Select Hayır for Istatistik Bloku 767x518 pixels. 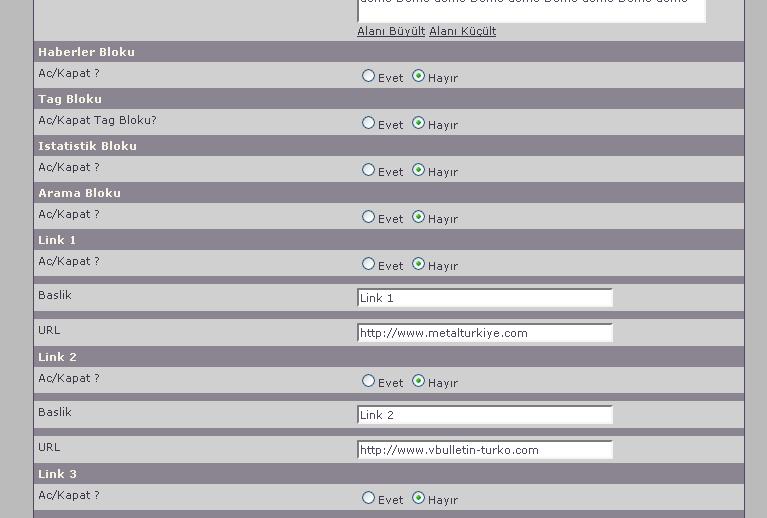pos(419,170)
